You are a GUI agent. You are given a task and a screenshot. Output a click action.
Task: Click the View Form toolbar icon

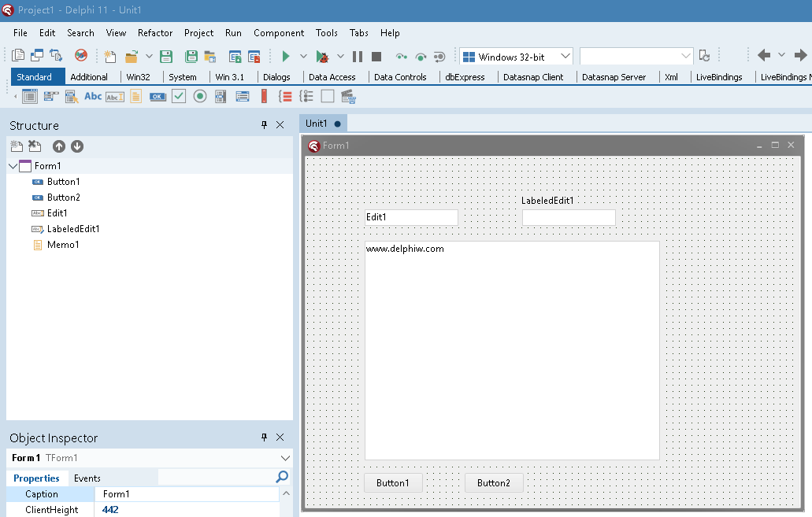click(37, 55)
